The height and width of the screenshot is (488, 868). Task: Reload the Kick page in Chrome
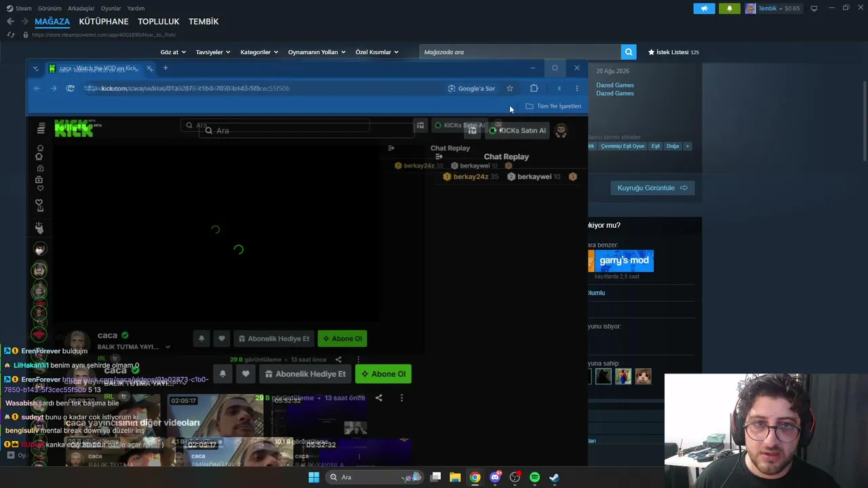coord(70,88)
